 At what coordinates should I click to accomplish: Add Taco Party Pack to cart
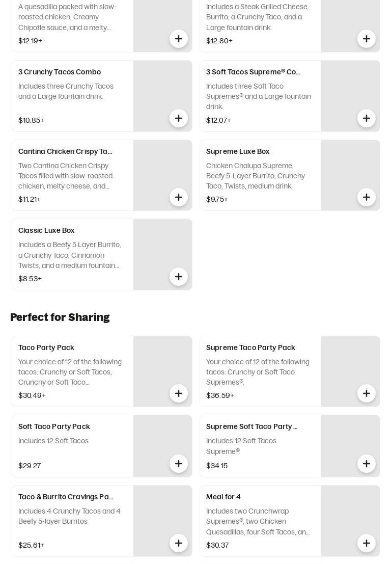coord(179,393)
